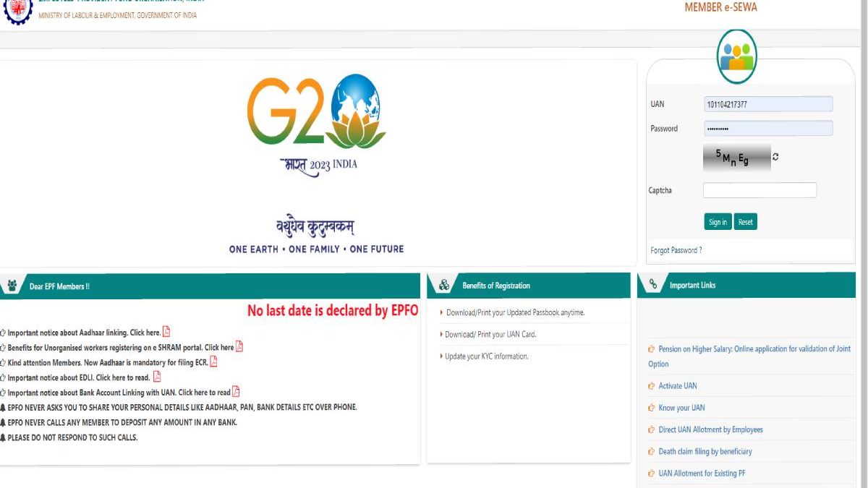Click the hand icon beside Pension on Higher Salary

652,349
